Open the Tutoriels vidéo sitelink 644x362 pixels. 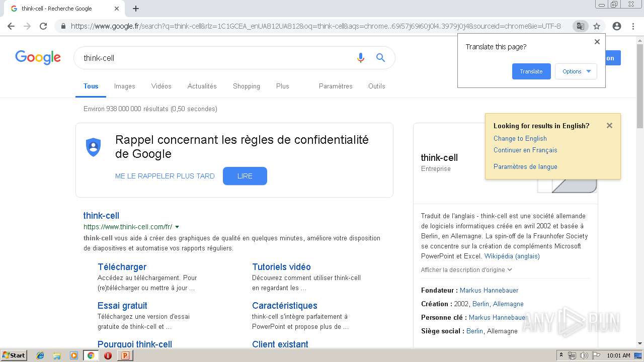282,267
